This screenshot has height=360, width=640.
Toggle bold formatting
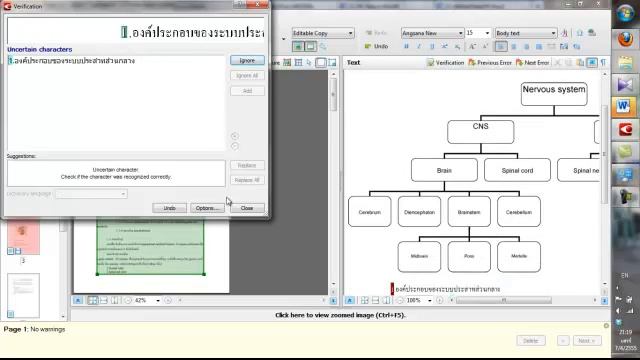click(406, 47)
